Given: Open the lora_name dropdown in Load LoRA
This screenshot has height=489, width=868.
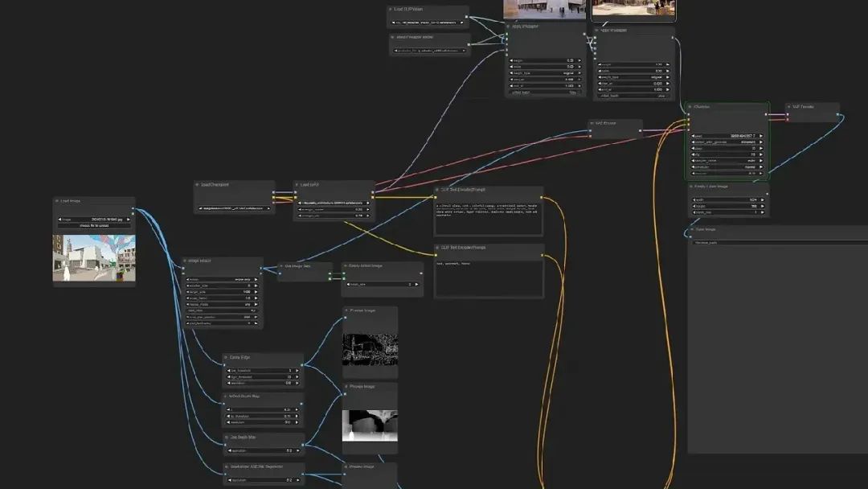Looking at the screenshot, I should point(334,203).
